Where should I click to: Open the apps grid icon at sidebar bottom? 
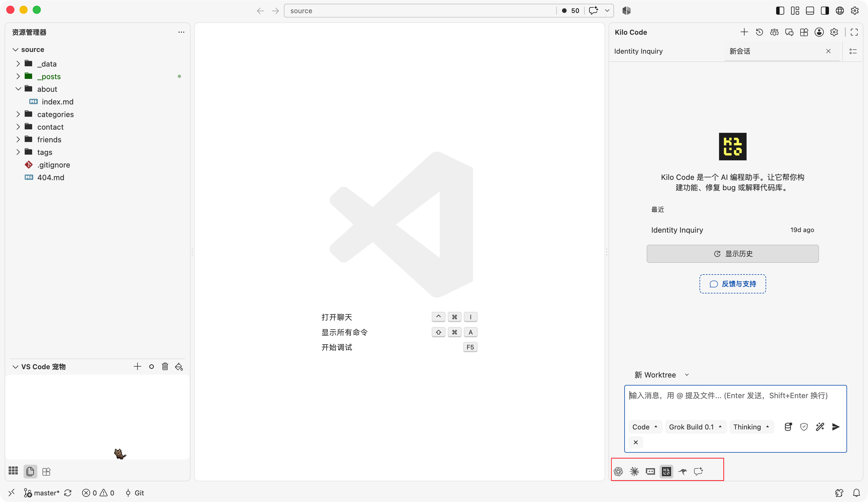13,471
